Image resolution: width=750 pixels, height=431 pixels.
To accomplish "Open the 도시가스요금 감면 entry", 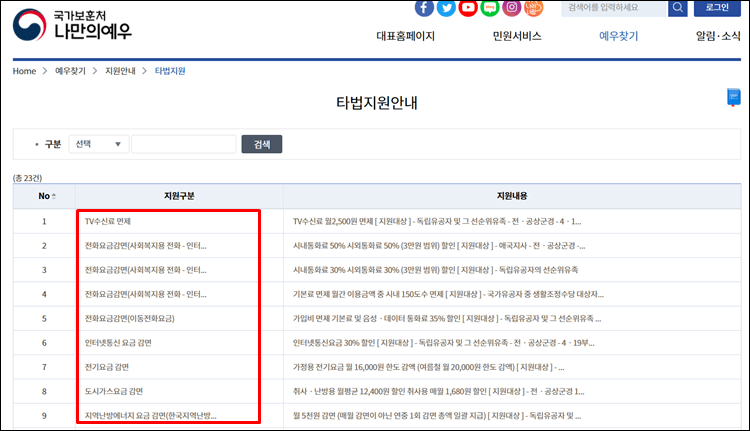I will (x=114, y=391).
